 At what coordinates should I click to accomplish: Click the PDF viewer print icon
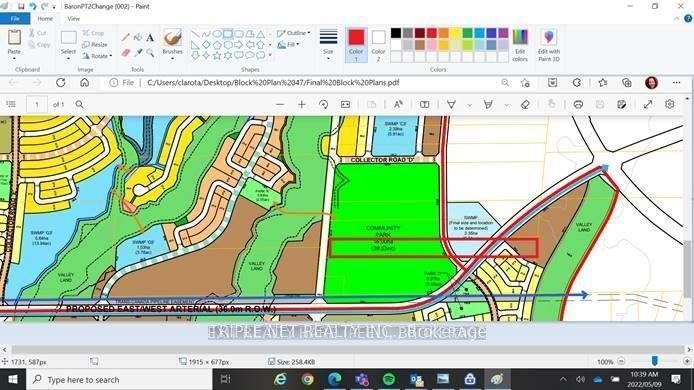pyautogui.click(x=578, y=104)
